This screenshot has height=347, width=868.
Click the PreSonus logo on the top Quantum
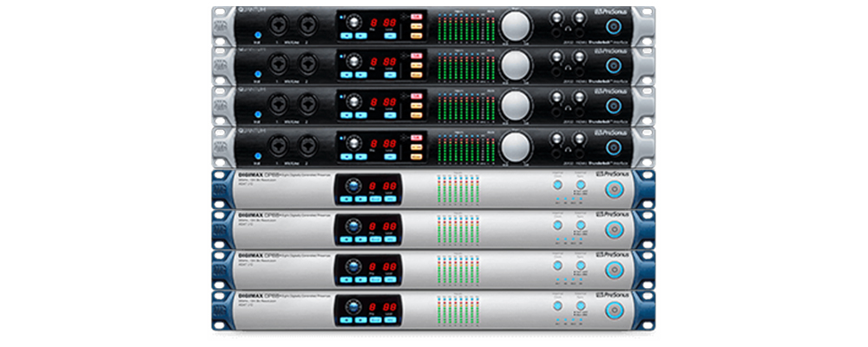[611, 10]
